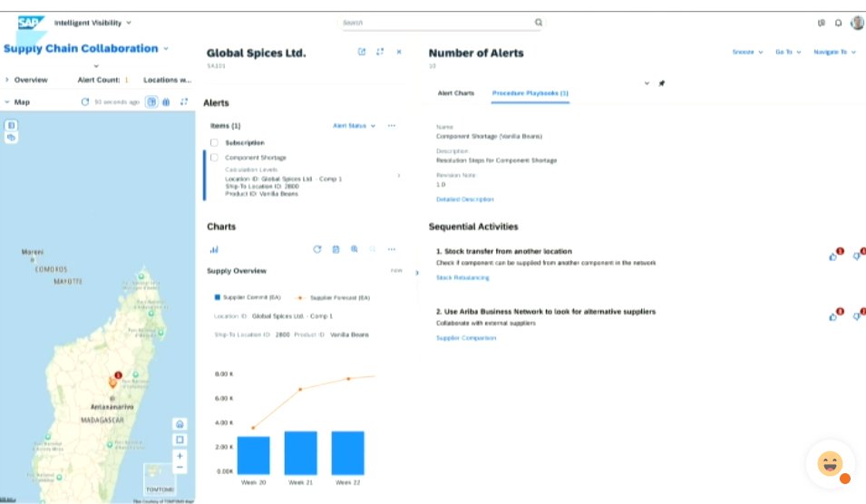Open the smiley chat assistant button

click(x=830, y=463)
